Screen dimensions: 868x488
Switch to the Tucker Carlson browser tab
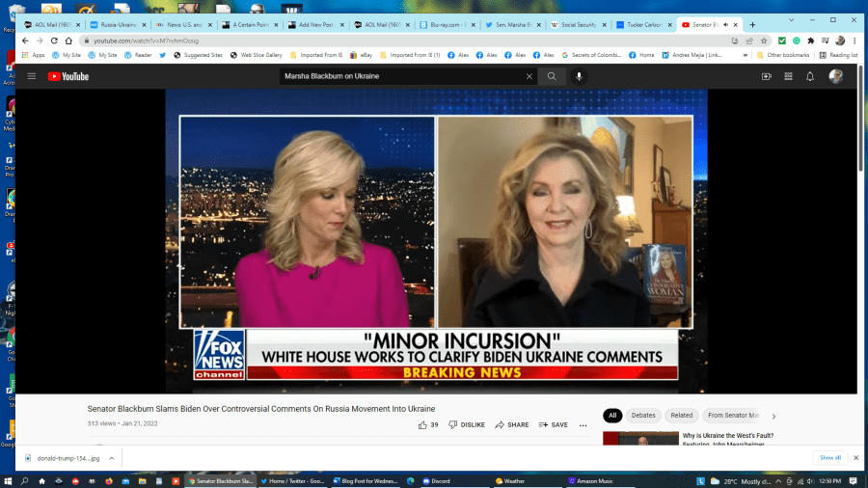[643, 24]
